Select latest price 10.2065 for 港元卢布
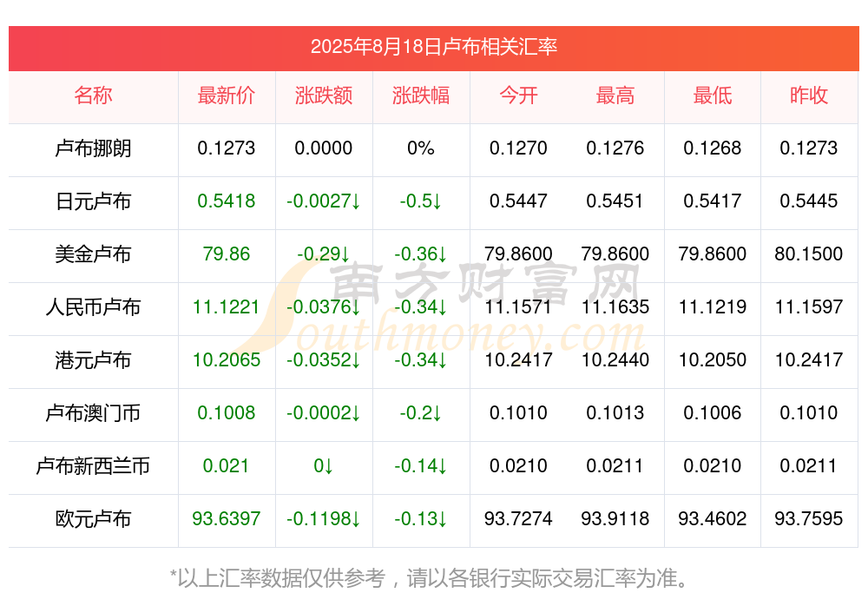 (227, 360)
